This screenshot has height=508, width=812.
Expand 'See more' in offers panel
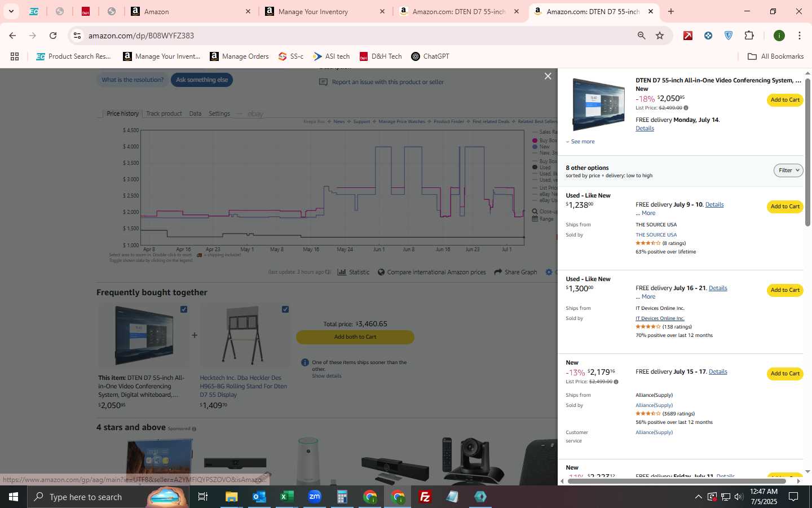point(580,142)
